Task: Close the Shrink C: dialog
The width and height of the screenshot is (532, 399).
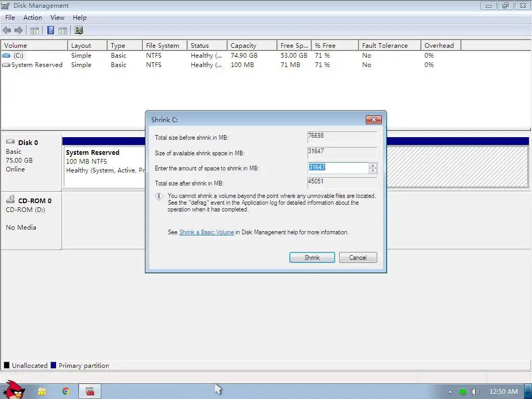Action: [x=374, y=119]
